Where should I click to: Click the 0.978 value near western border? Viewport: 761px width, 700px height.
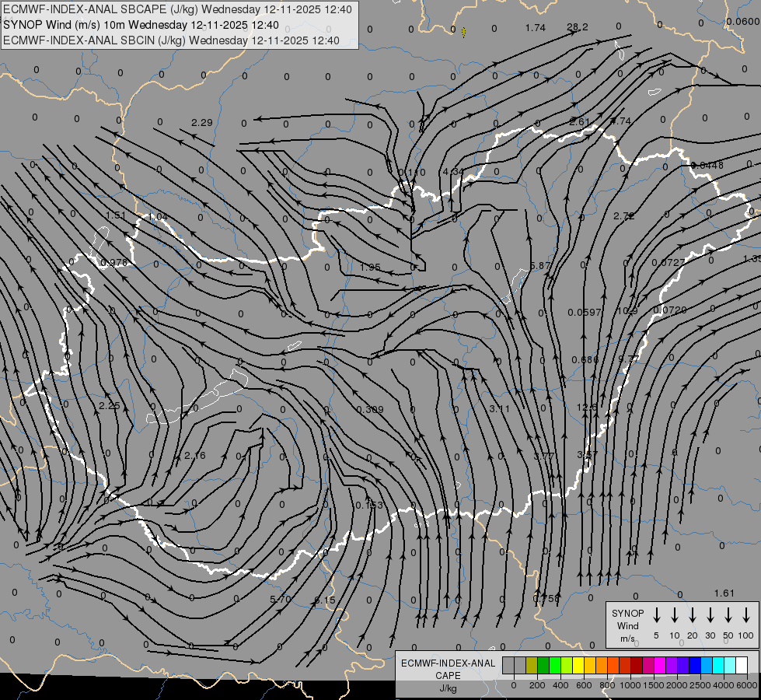[x=114, y=262]
